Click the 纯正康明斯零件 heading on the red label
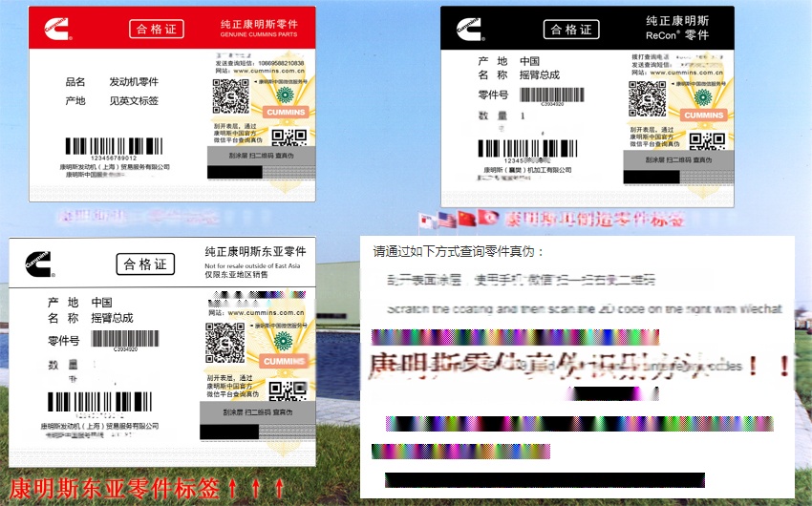Image resolution: width=812 pixels, height=506 pixels. click(259, 24)
